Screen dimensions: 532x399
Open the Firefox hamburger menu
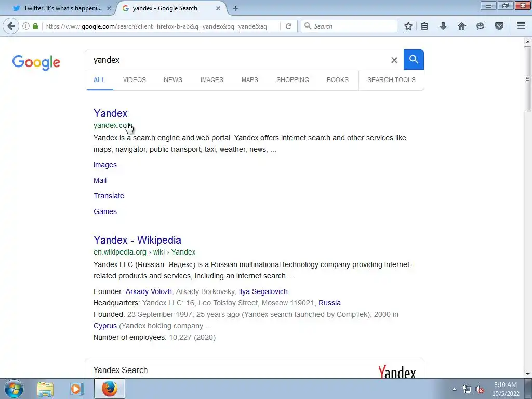click(x=521, y=26)
